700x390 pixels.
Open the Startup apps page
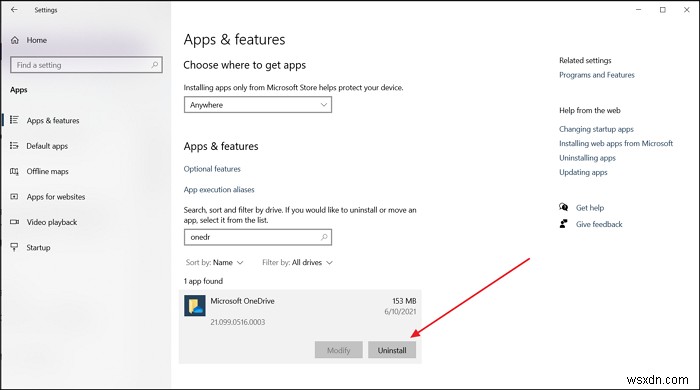(x=38, y=248)
